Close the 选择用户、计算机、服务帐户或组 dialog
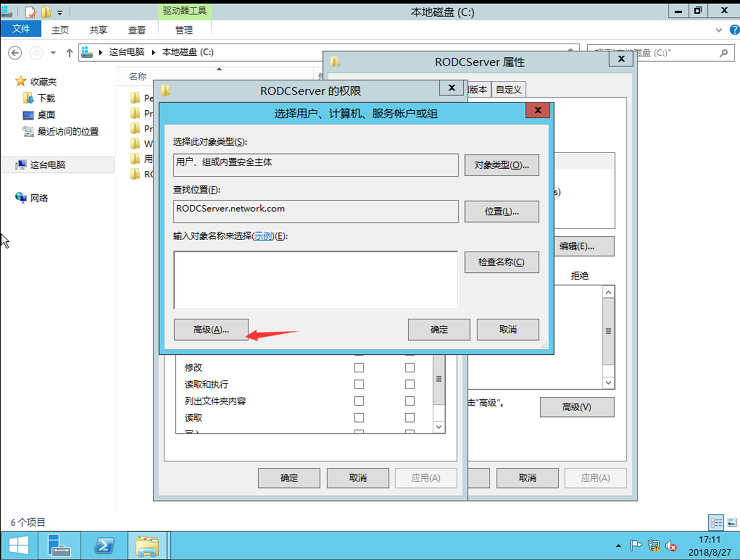The height and width of the screenshot is (560, 740). [x=538, y=110]
